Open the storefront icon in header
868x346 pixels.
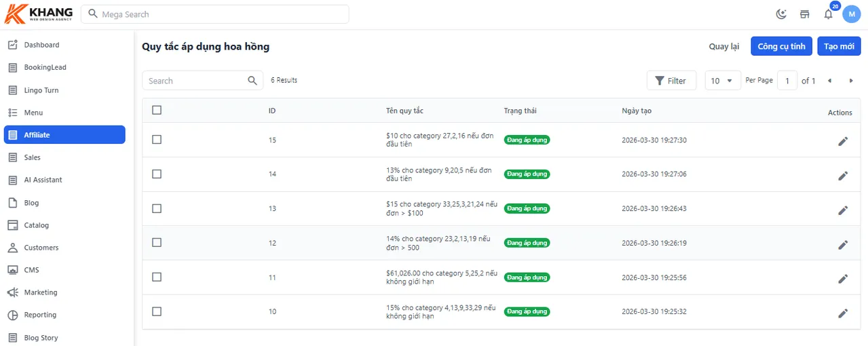click(x=805, y=14)
